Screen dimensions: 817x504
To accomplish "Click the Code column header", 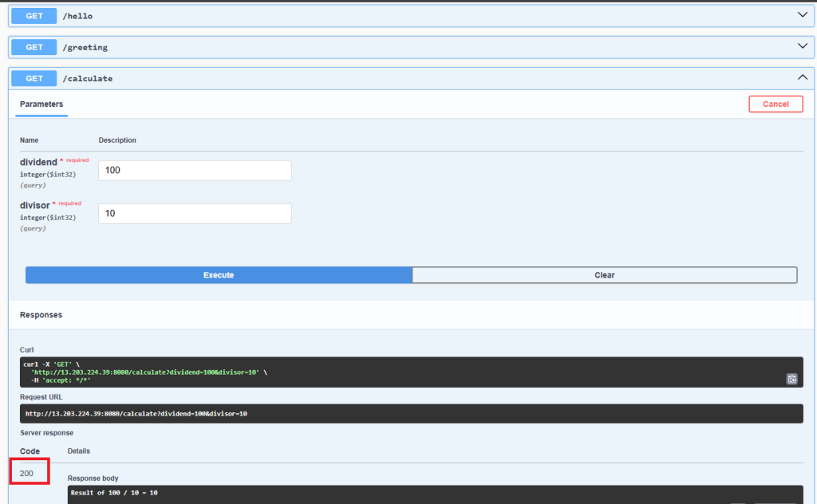I will point(30,451).
